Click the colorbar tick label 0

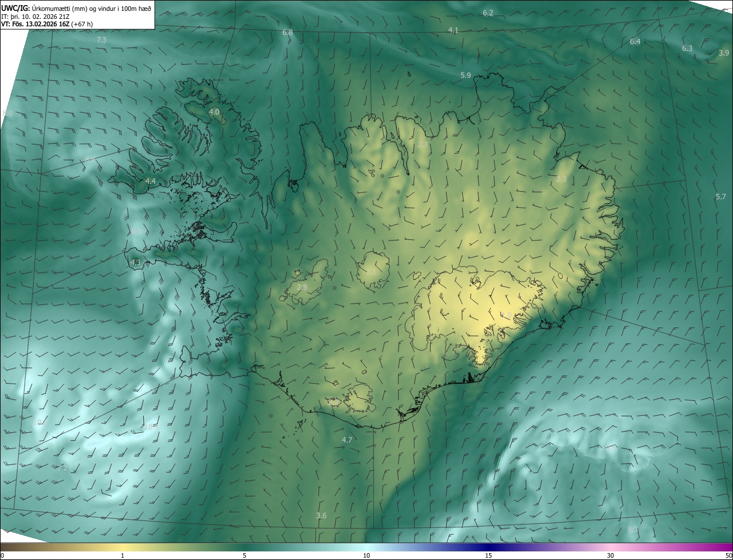2,555
